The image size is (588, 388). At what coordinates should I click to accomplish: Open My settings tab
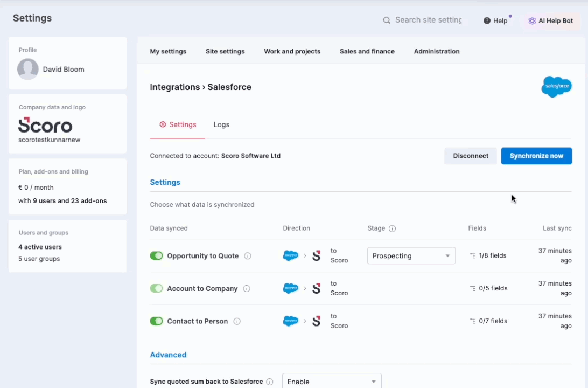click(168, 51)
